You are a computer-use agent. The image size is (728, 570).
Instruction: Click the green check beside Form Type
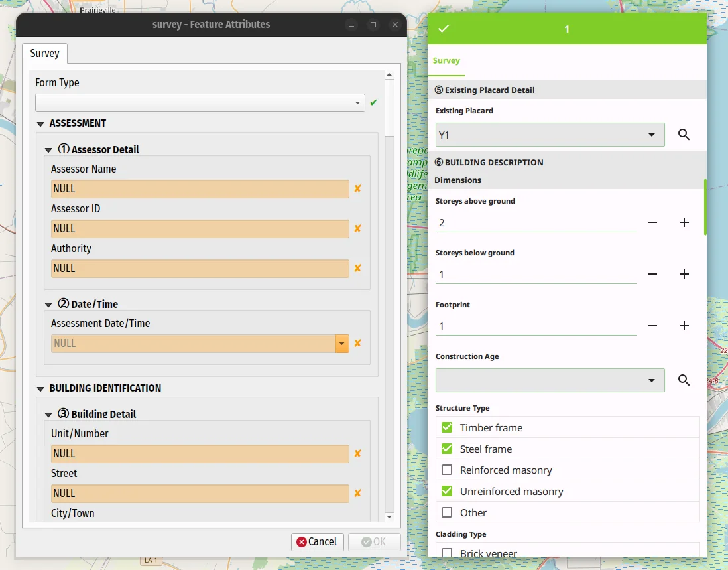pyautogui.click(x=373, y=103)
